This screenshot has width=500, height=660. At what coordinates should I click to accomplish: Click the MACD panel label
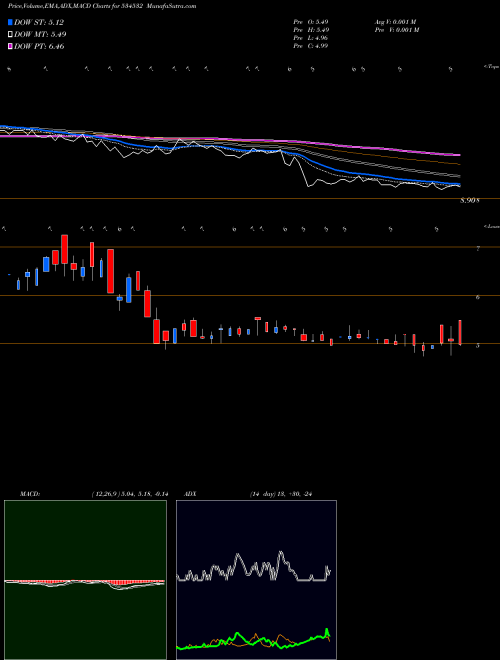pos(29,494)
